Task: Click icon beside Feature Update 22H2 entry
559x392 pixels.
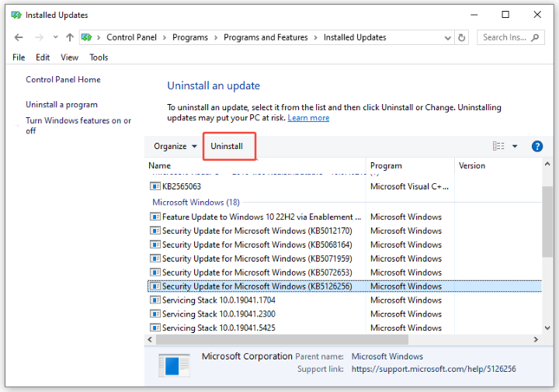Action: click(x=155, y=217)
